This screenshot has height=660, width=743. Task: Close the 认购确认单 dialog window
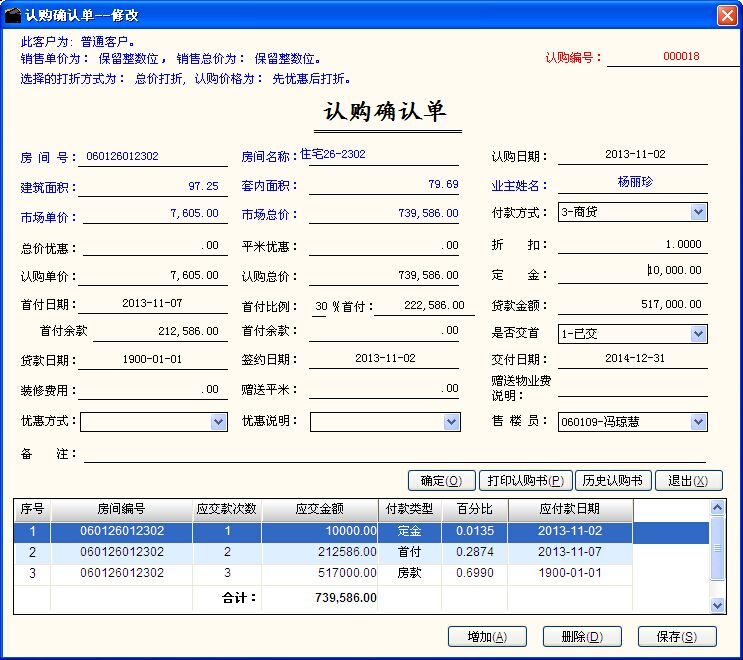(727, 15)
